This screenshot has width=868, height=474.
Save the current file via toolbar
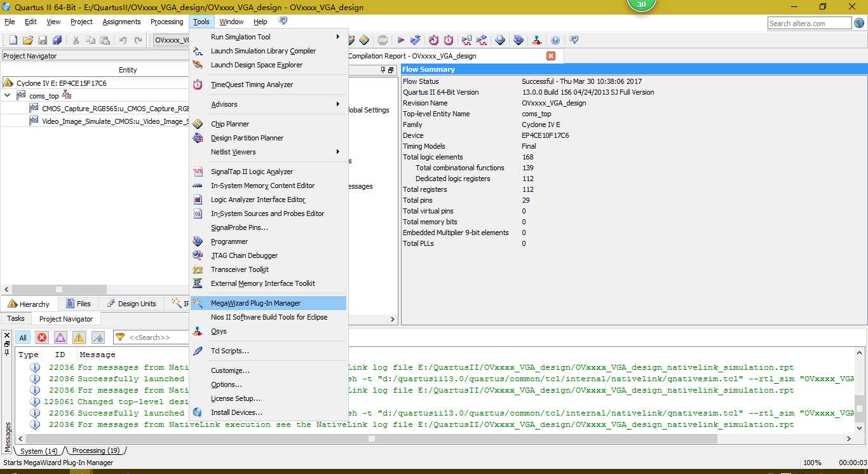pyautogui.click(x=43, y=40)
